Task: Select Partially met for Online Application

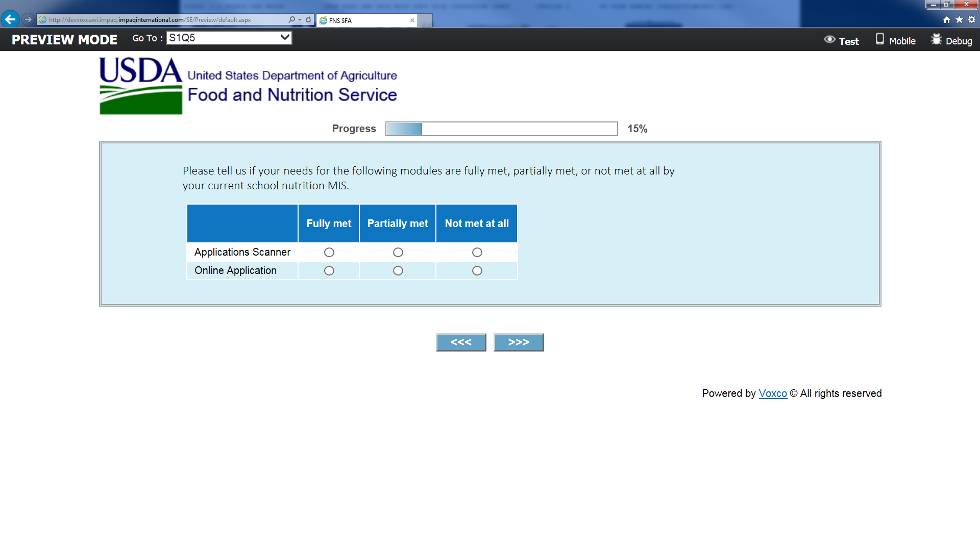Action: 398,271
